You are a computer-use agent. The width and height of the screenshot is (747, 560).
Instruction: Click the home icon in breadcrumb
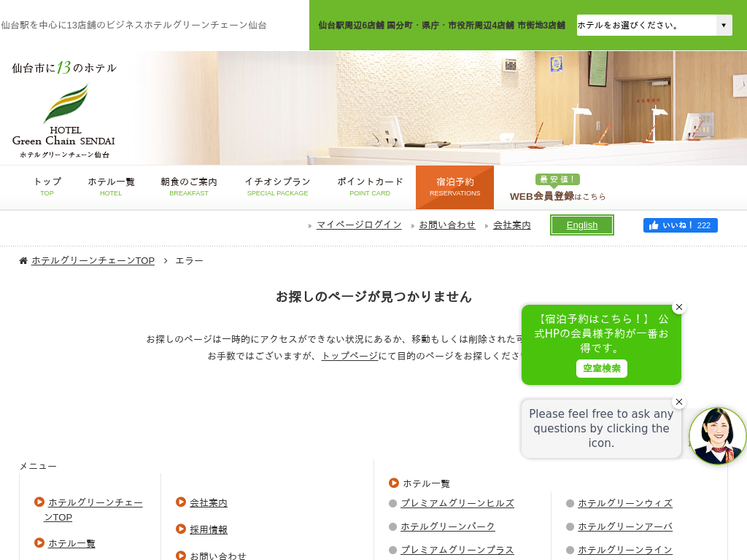pos(23,260)
